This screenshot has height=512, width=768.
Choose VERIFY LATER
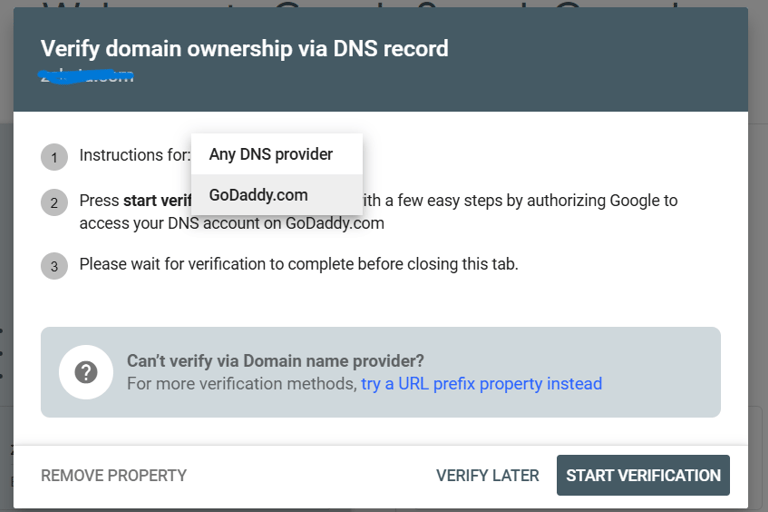tap(487, 475)
